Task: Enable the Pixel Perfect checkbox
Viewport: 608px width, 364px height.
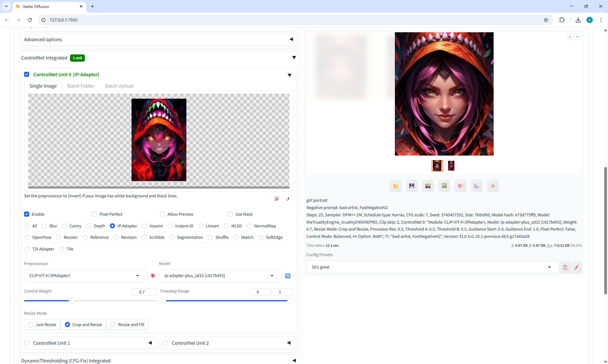Action: point(94,214)
